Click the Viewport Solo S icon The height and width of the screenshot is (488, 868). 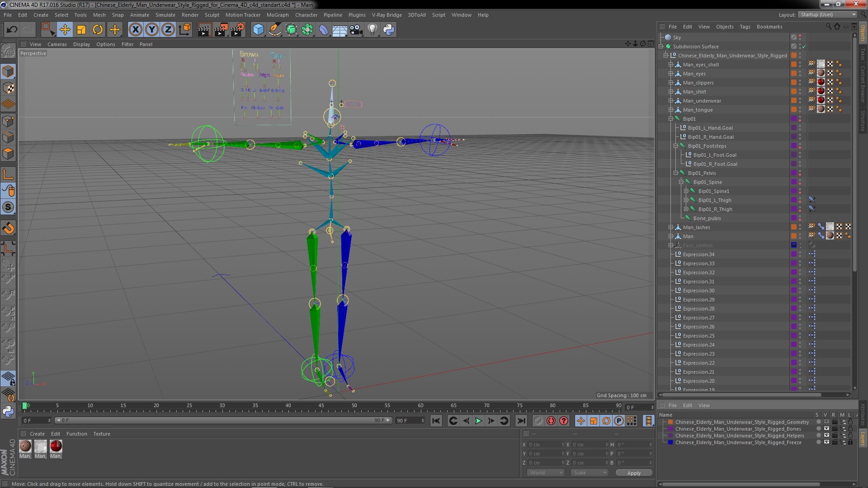pos(8,207)
